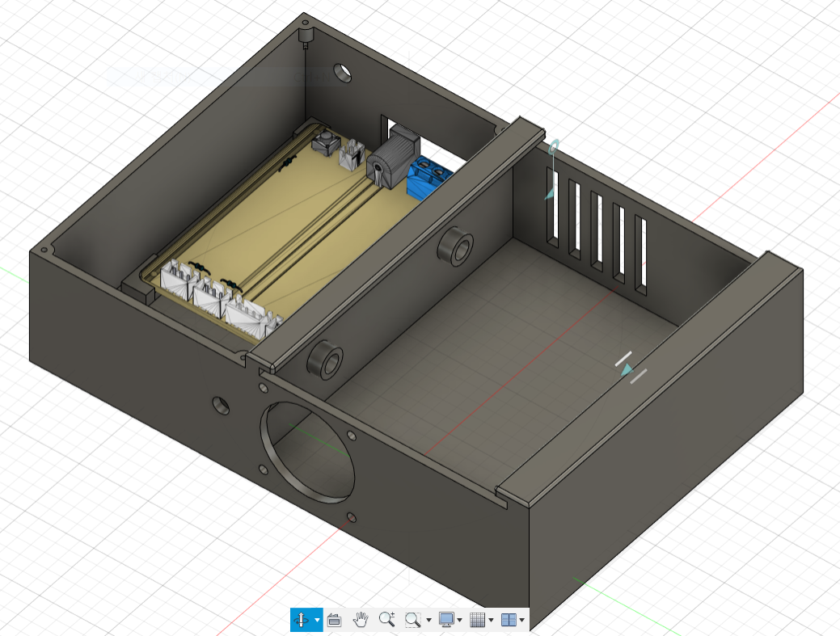Click the large circular fan cutout
The height and width of the screenshot is (636, 840).
pos(307,453)
